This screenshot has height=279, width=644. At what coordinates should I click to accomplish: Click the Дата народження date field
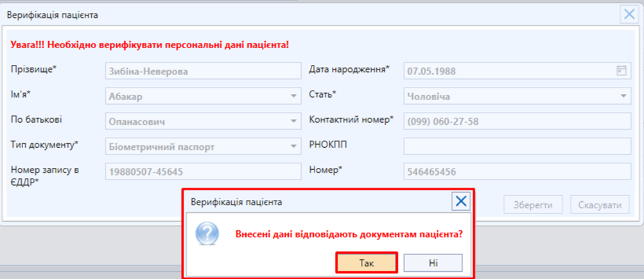[507, 71]
